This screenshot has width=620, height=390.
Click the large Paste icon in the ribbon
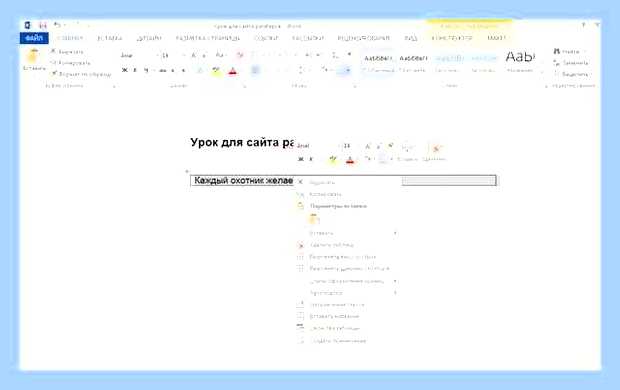pos(33,56)
